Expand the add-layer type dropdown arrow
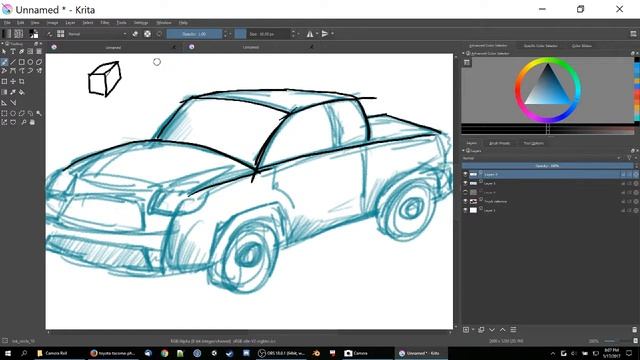The width and height of the screenshot is (640, 360). [x=473, y=330]
